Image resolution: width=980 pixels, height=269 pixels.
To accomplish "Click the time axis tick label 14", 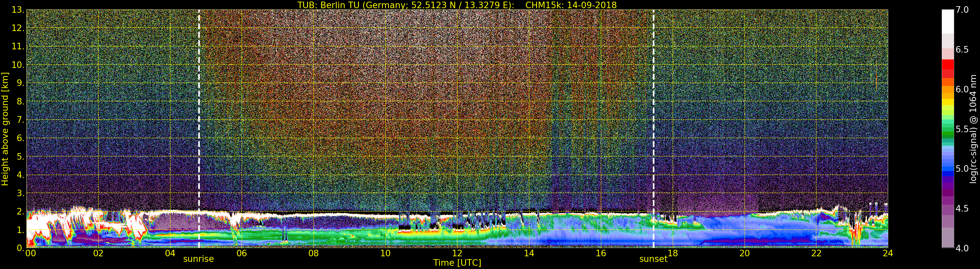I will coord(529,253).
